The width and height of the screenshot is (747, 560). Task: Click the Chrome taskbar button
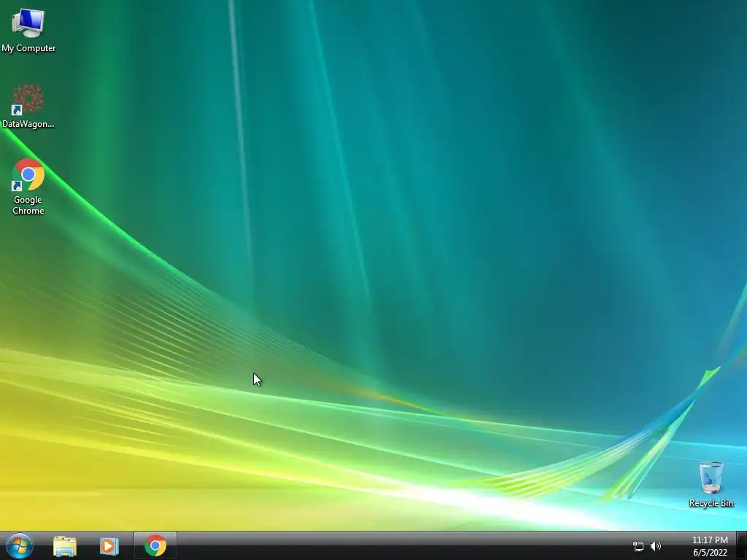(155, 545)
